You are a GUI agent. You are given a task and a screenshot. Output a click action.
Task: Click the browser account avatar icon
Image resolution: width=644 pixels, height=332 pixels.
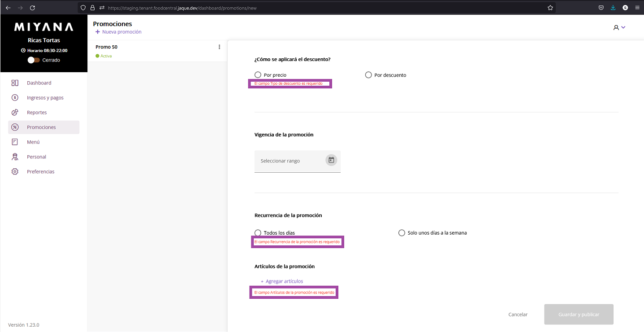(625, 8)
